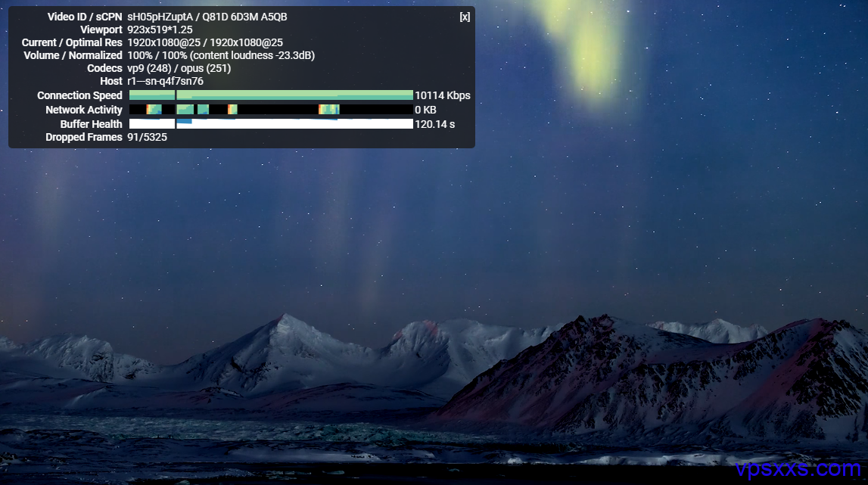Click the Volume / Normalized label

pyautogui.click(x=73, y=55)
